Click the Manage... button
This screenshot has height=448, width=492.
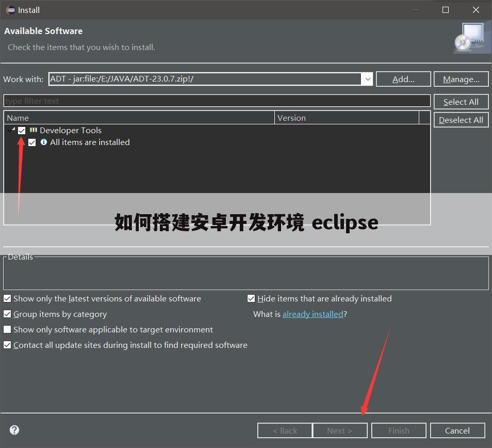[x=461, y=79]
